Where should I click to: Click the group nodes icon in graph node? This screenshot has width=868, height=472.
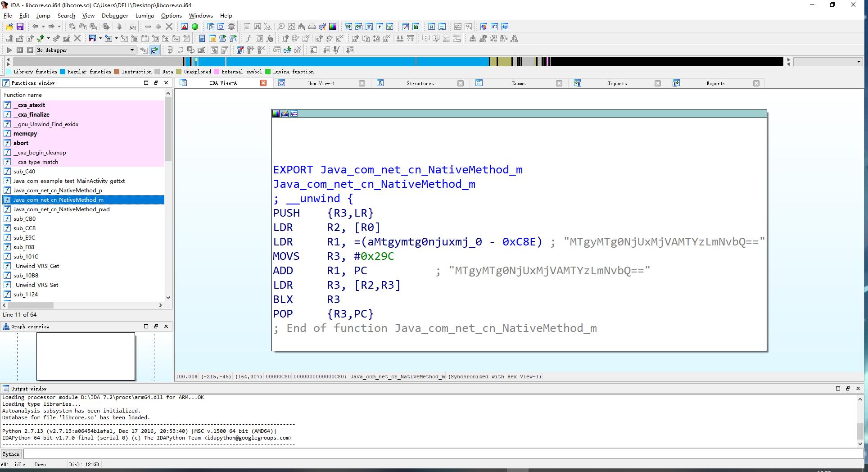point(294,113)
